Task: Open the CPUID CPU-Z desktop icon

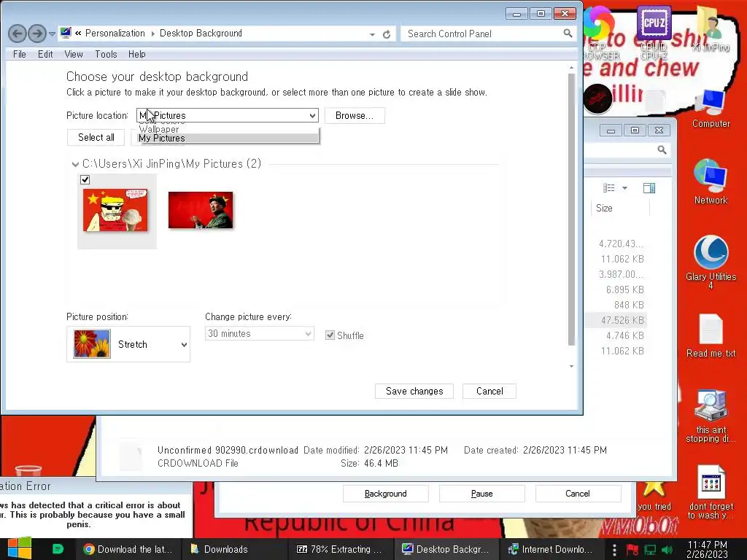Action: (654, 32)
